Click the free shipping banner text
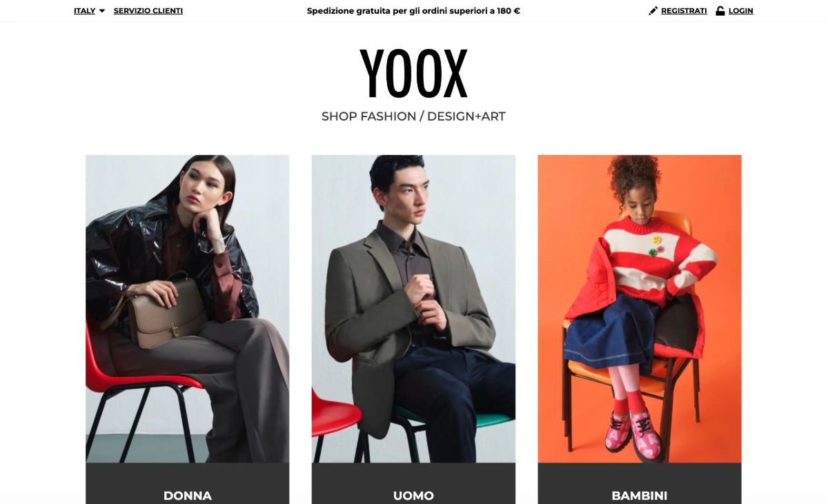The width and height of the screenshot is (828, 504). [x=413, y=11]
